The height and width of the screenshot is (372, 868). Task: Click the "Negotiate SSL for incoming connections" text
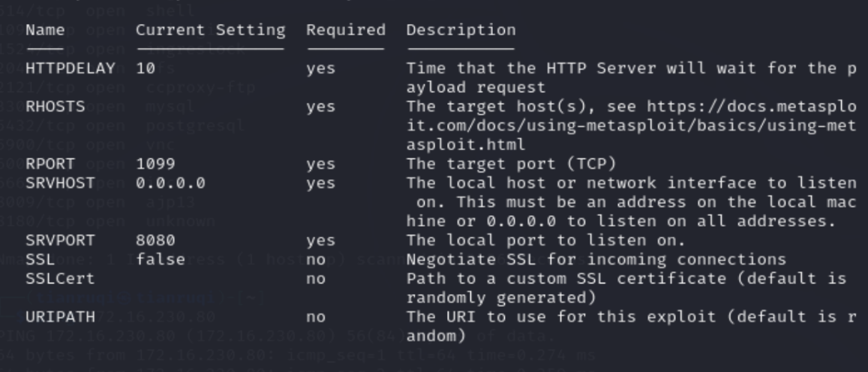pos(596,260)
